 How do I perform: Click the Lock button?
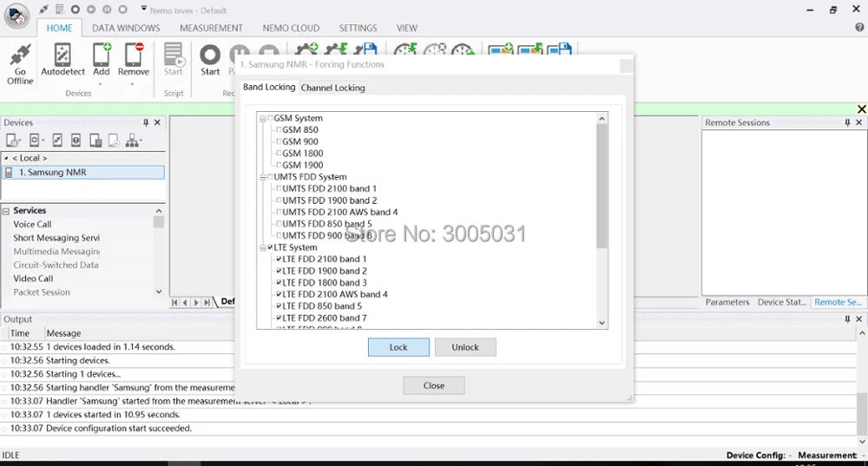398,347
